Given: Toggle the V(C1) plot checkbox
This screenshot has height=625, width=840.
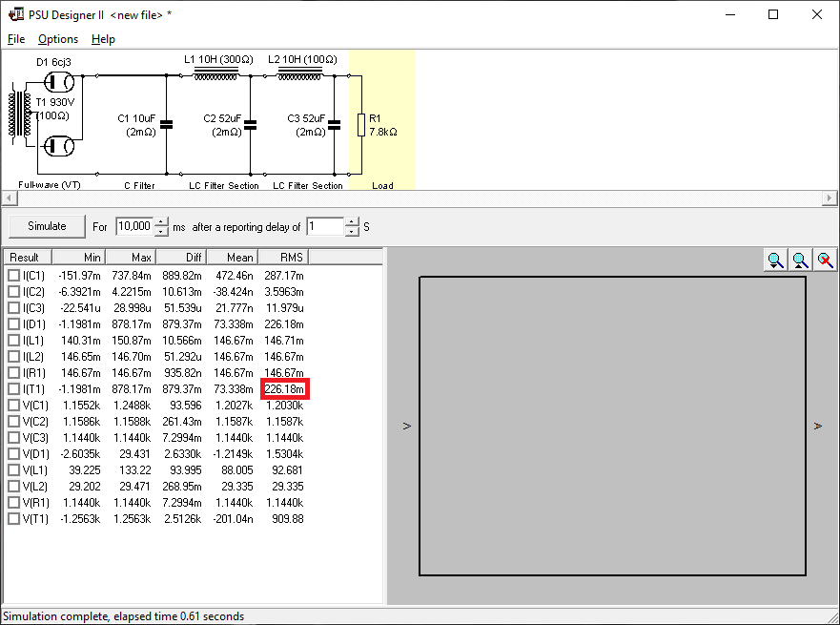Looking at the screenshot, I should click(14, 406).
